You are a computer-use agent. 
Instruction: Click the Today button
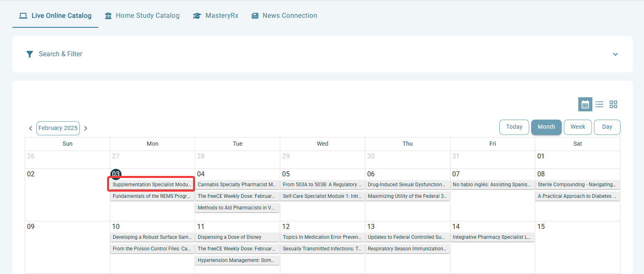tap(514, 127)
